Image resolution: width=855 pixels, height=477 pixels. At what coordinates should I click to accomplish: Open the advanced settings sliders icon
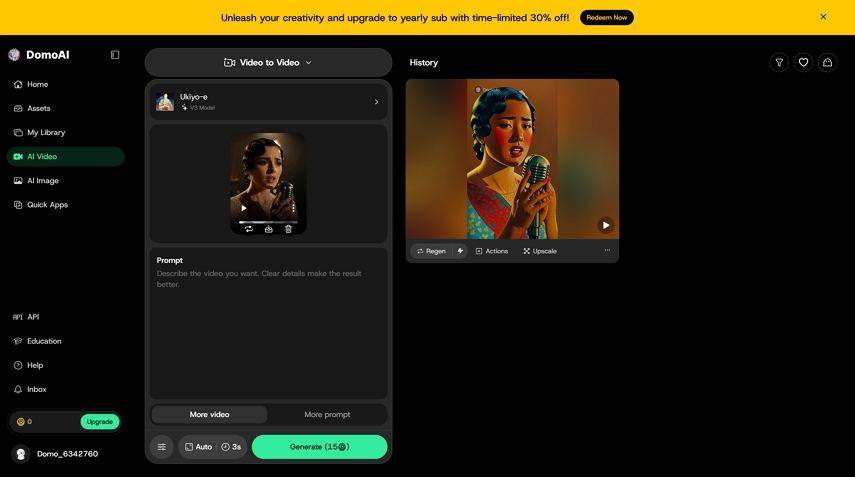(x=162, y=447)
